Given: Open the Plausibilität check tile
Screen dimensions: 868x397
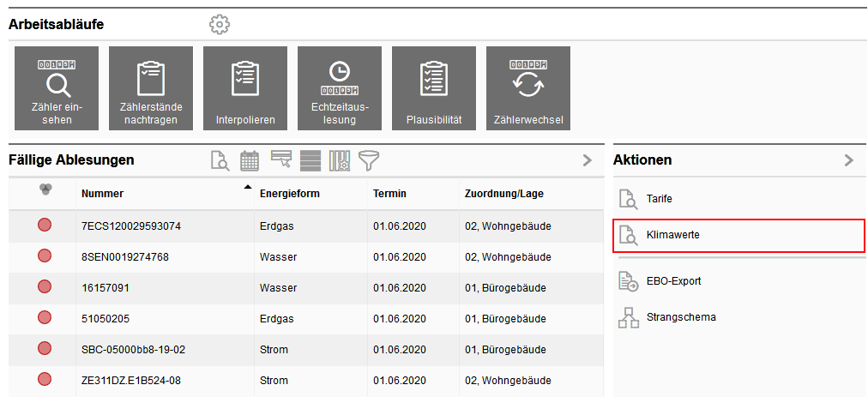Looking at the screenshot, I should click(x=434, y=88).
